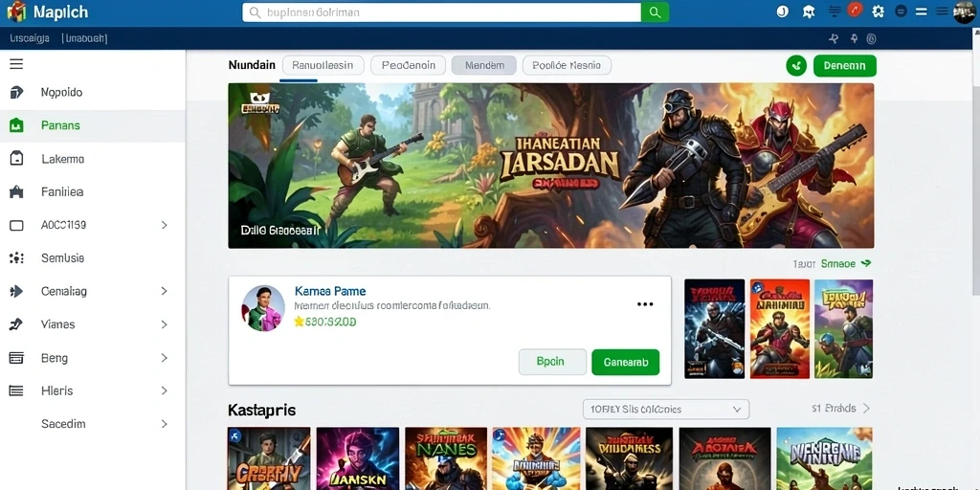Click the Lakemo sidebar icon
Viewport: 980px width, 490px height.
pyautogui.click(x=16, y=159)
